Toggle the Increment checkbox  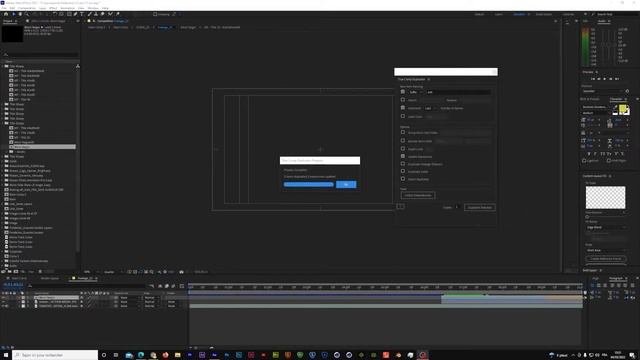coord(403,108)
